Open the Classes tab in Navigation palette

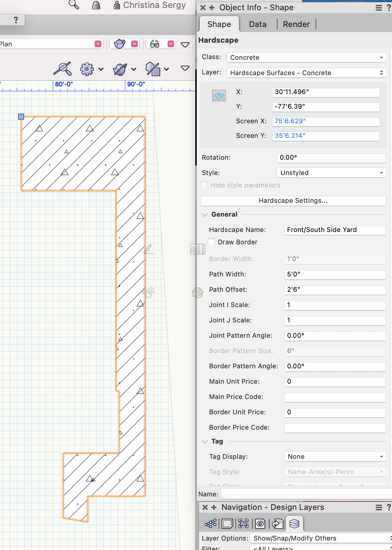(x=211, y=524)
